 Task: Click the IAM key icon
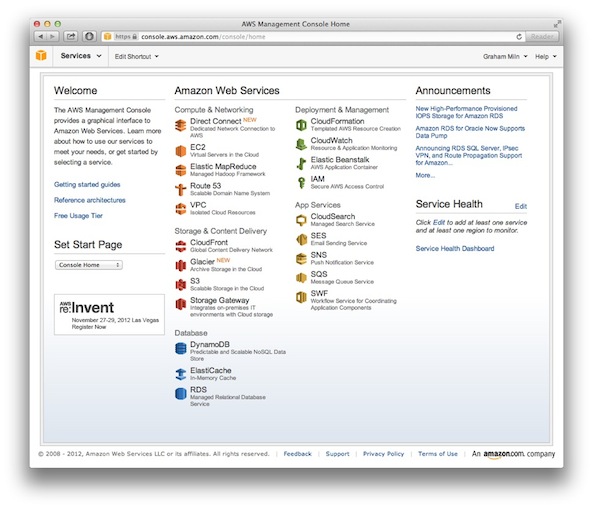point(301,183)
